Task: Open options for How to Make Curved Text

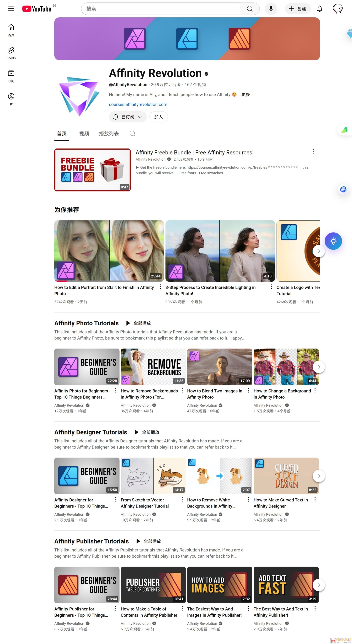Action: (315, 499)
